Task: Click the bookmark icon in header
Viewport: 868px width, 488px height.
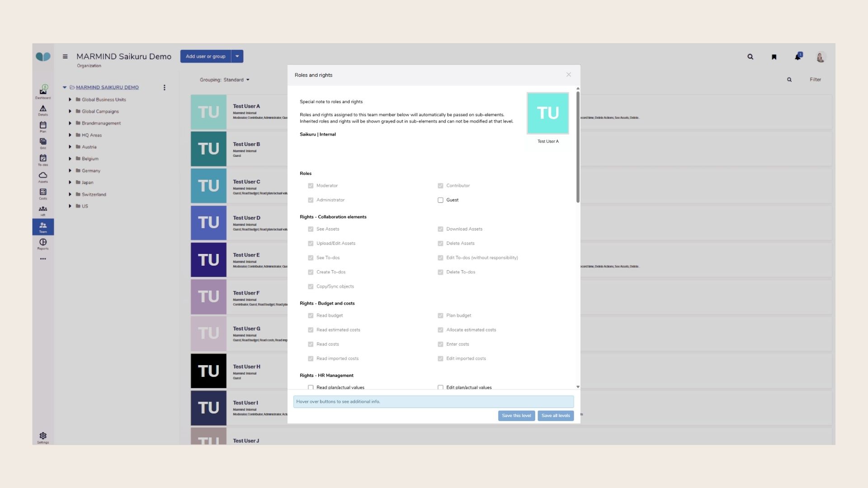Action: coord(774,57)
